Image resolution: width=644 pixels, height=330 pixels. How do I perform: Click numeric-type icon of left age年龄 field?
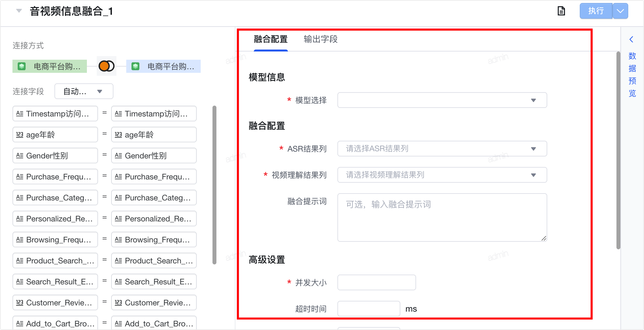[20, 134]
